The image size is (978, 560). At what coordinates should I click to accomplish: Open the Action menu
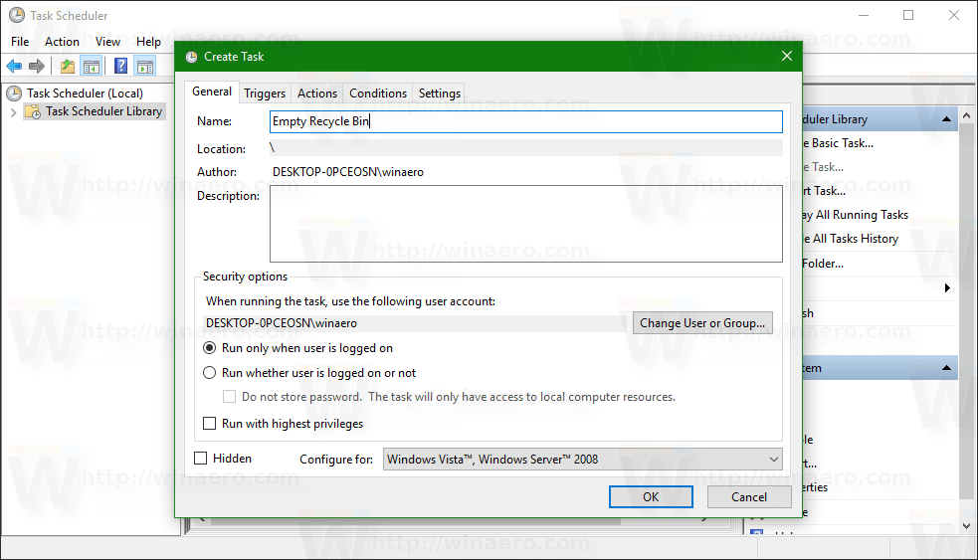pyautogui.click(x=62, y=42)
